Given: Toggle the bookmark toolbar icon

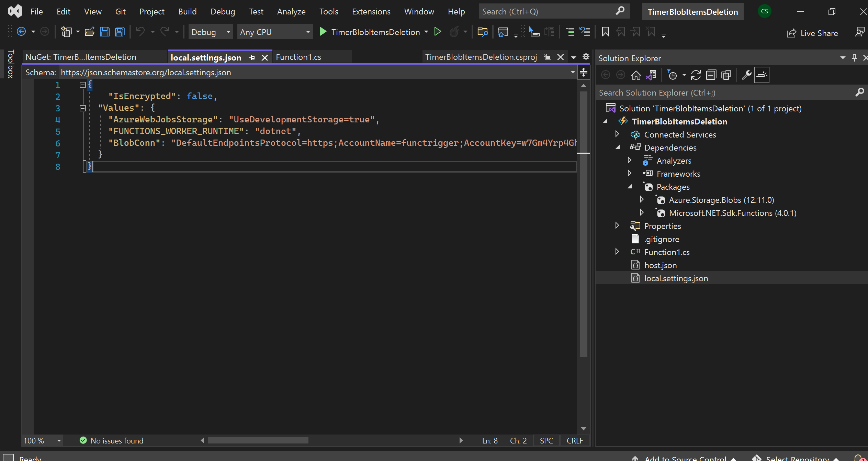Looking at the screenshot, I should (605, 32).
